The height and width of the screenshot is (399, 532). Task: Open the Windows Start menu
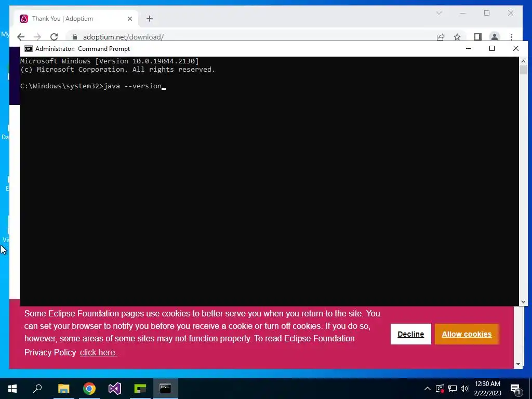pos(12,389)
